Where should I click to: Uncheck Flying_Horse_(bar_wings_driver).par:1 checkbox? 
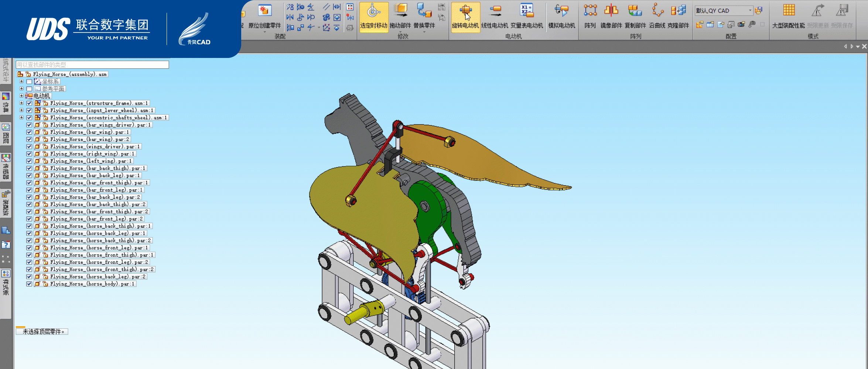pyautogui.click(x=29, y=125)
